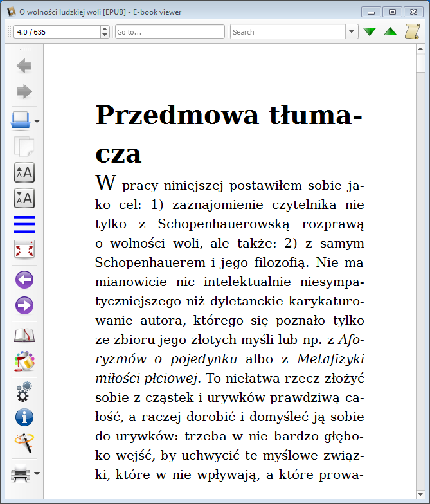Click scrollbar up arrow at top
Screen dimensions: 430x504
(x=420, y=49)
